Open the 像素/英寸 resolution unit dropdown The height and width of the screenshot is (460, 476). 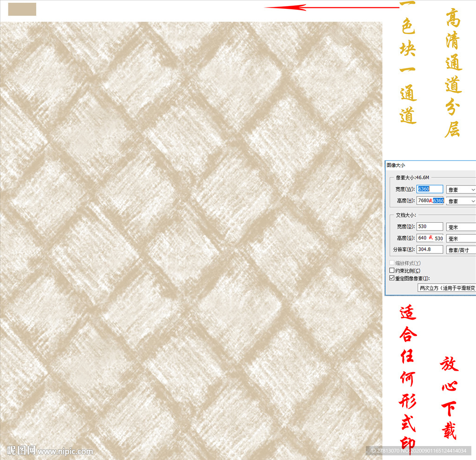click(461, 250)
